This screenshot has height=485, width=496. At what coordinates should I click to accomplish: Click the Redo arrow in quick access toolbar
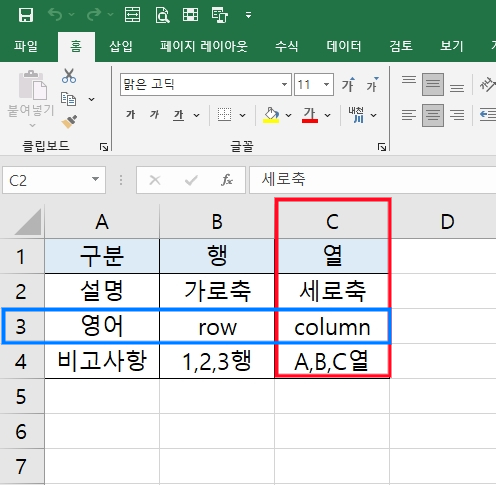coord(94,15)
